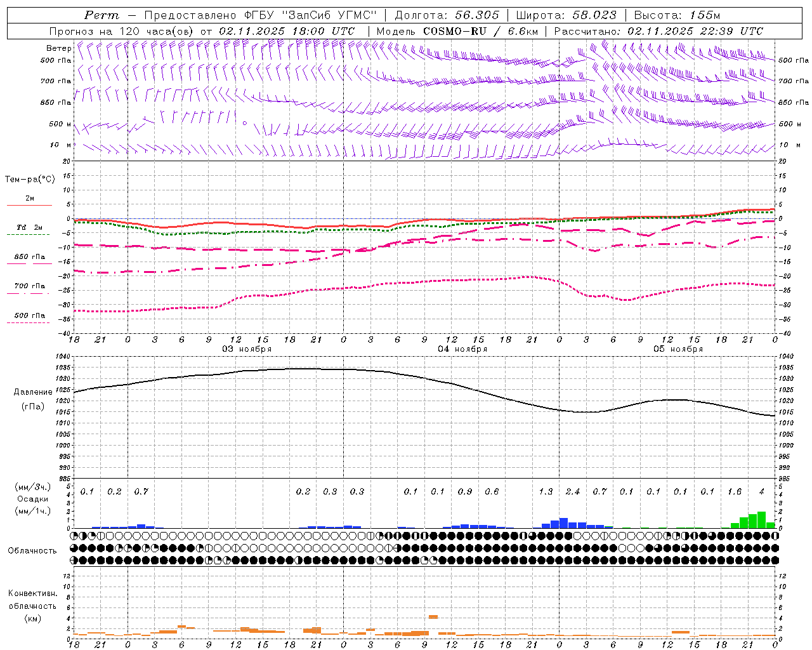Image resolution: width=812 pixels, height=650 pixels.
Task: Click the "700 гПа" temperature legend entry
Action: (29, 286)
